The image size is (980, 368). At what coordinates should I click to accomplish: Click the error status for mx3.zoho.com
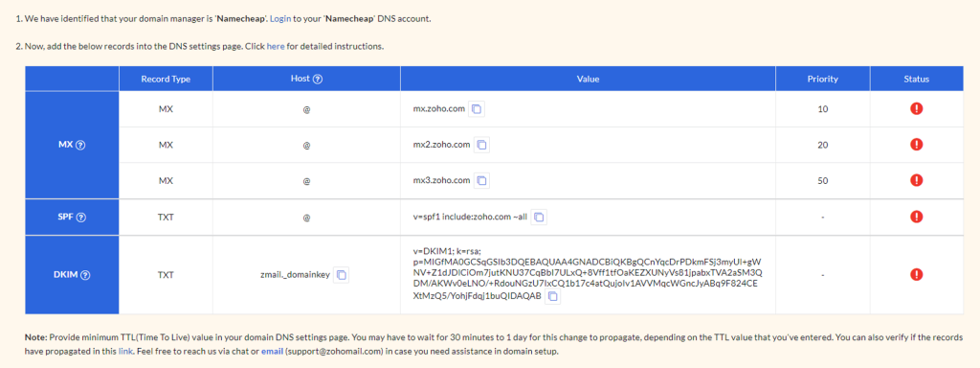(x=916, y=180)
